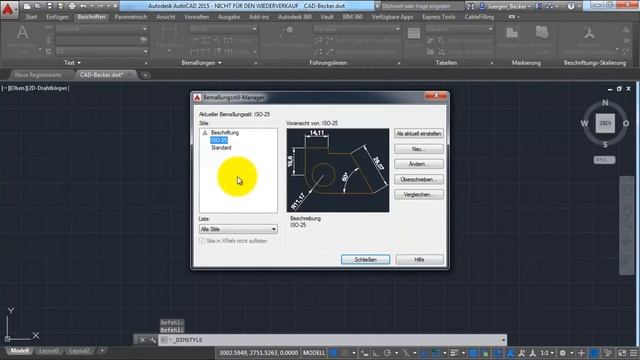This screenshot has height=360, width=640.
Task: Click the OBEN face of the ViewCube
Action: 605,123
